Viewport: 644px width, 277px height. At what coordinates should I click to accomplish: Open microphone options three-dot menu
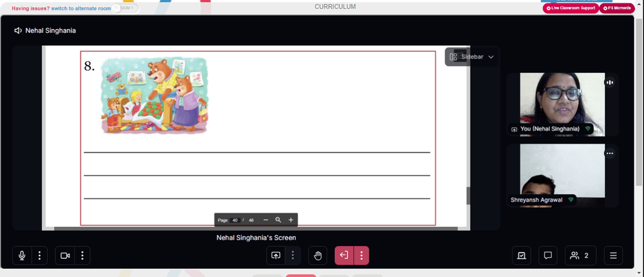click(x=39, y=256)
